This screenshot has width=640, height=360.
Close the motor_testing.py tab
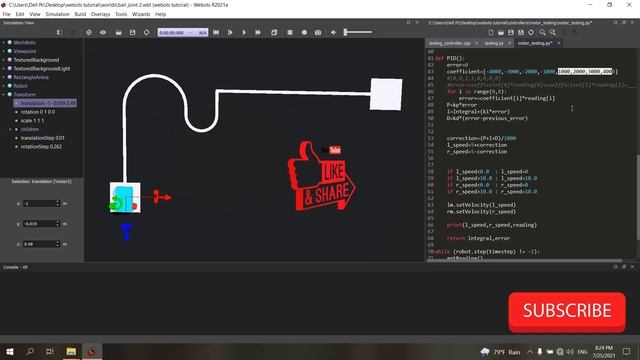click(x=559, y=43)
